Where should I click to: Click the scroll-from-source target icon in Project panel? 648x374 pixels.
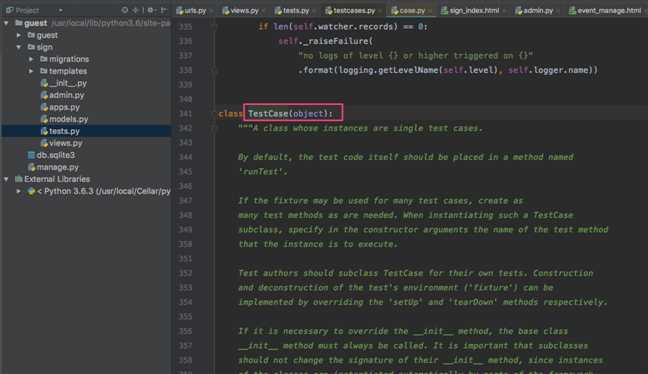(124, 10)
